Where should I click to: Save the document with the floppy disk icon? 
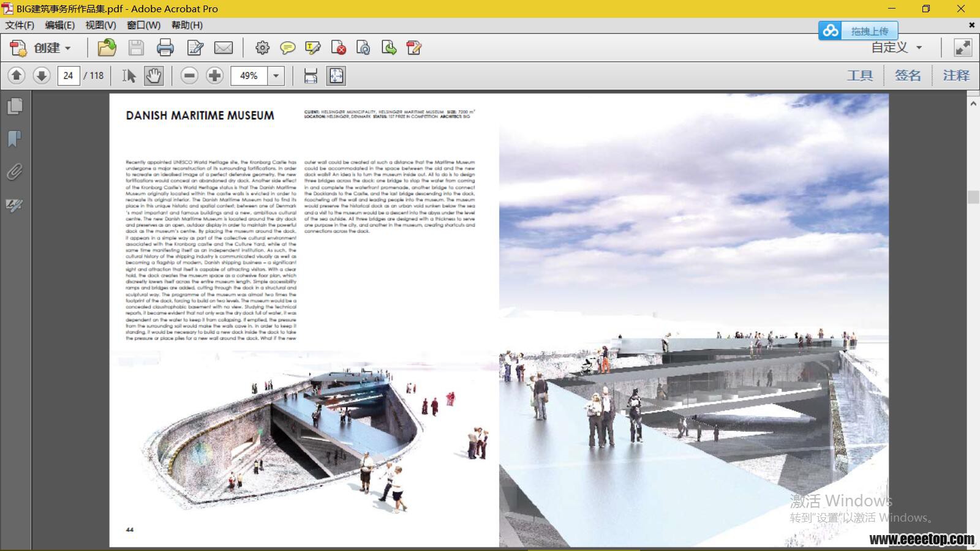tap(136, 48)
